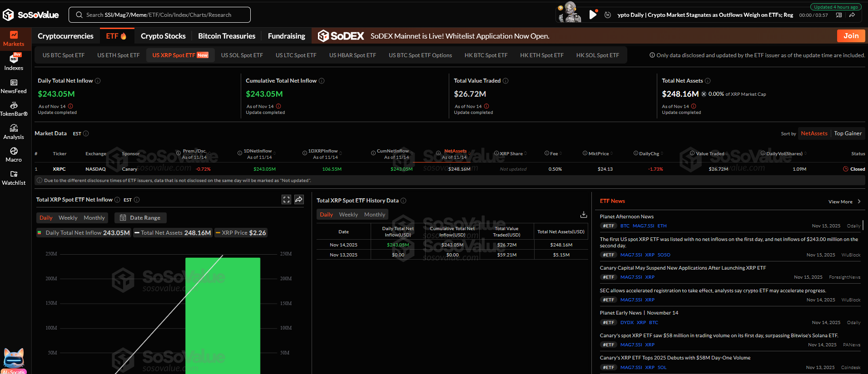Screen dimensions: 868x374
Task: Play the Crypto Daily audio briefing
Action: 593,15
